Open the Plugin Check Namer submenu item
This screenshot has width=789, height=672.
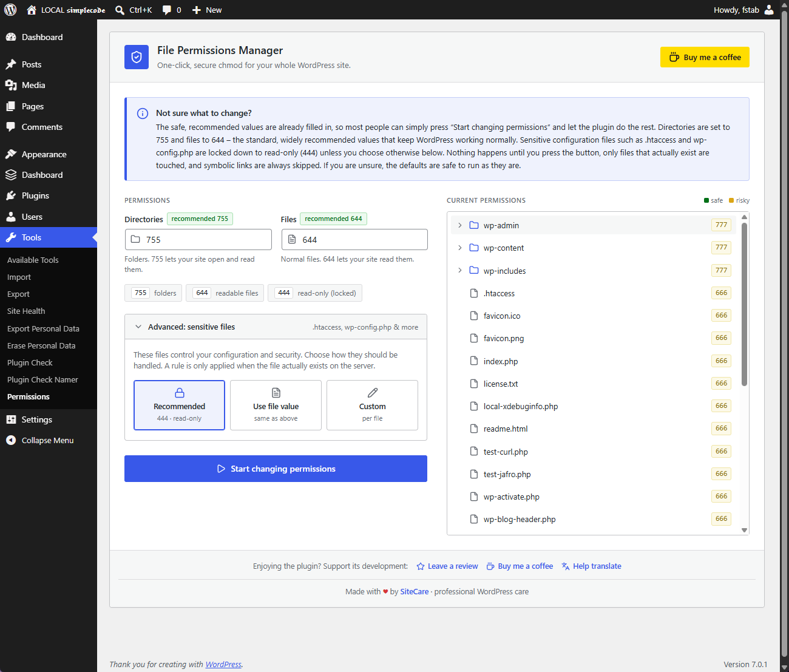coord(42,379)
